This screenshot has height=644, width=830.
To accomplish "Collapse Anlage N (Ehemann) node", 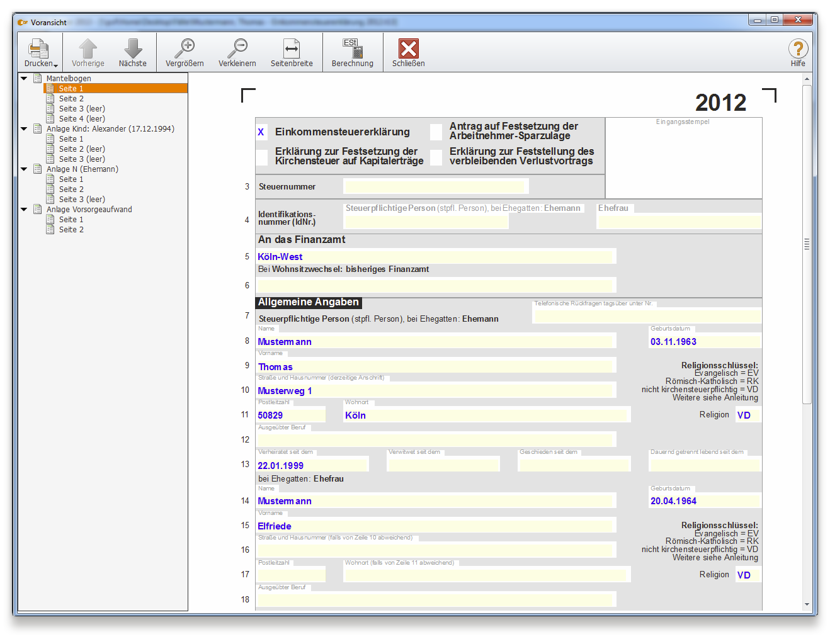I will click(x=24, y=169).
